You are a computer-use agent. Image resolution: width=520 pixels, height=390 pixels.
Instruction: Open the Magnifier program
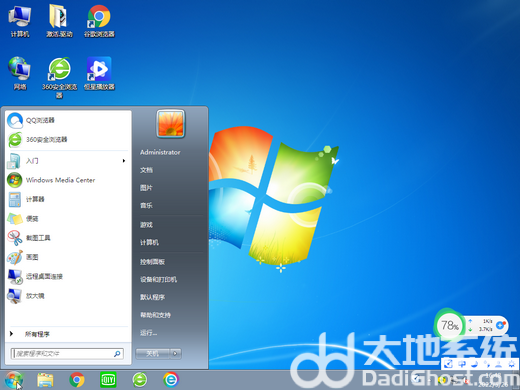(x=68, y=296)
